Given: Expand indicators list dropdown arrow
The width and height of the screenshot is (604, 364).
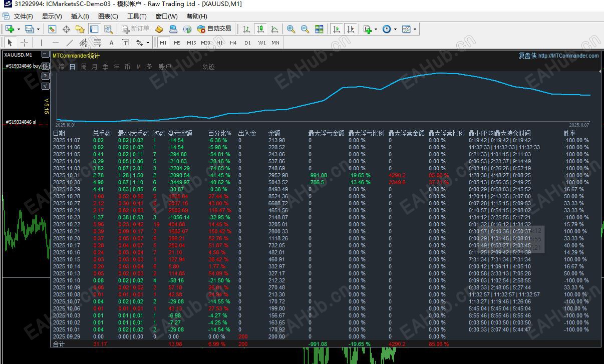Looking at the screenshot, I should click(376, 29).
